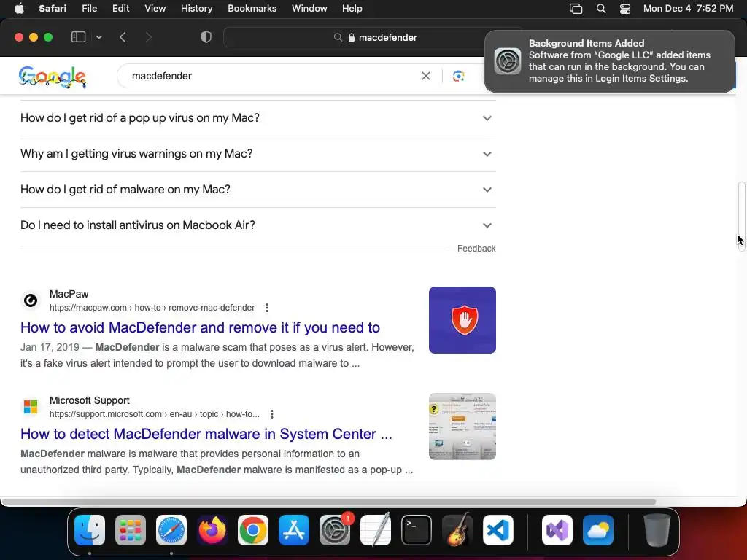Open Launchpad from the Dock
Viewport: 747px width, 560px height.
(131, 530)
